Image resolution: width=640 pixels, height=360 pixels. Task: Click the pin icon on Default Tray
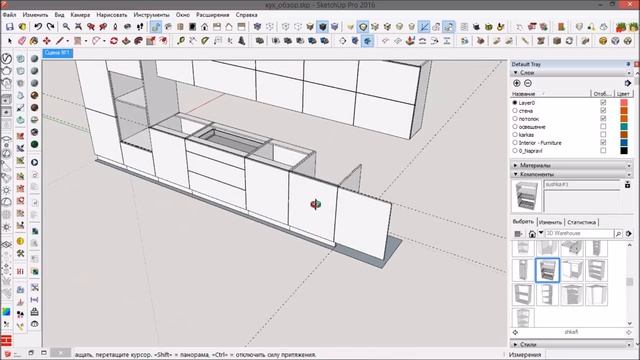[628, 64]
